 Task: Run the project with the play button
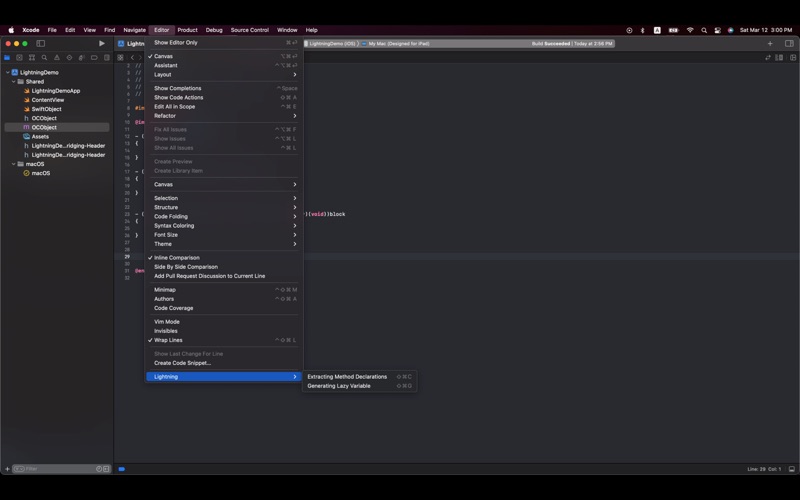(102, 43)
